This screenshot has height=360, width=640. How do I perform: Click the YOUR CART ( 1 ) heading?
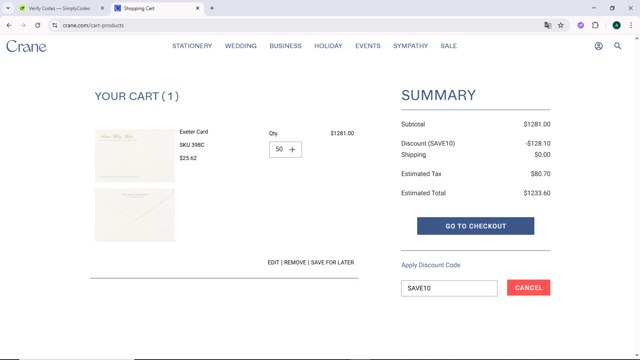point(137,96)
